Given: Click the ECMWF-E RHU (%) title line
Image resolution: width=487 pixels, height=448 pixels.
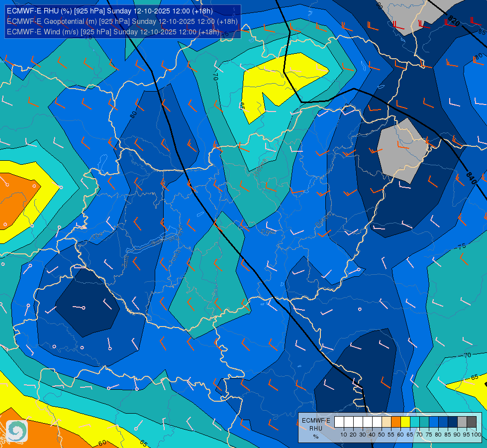Looking at the screenshot, I should (109, 11).
